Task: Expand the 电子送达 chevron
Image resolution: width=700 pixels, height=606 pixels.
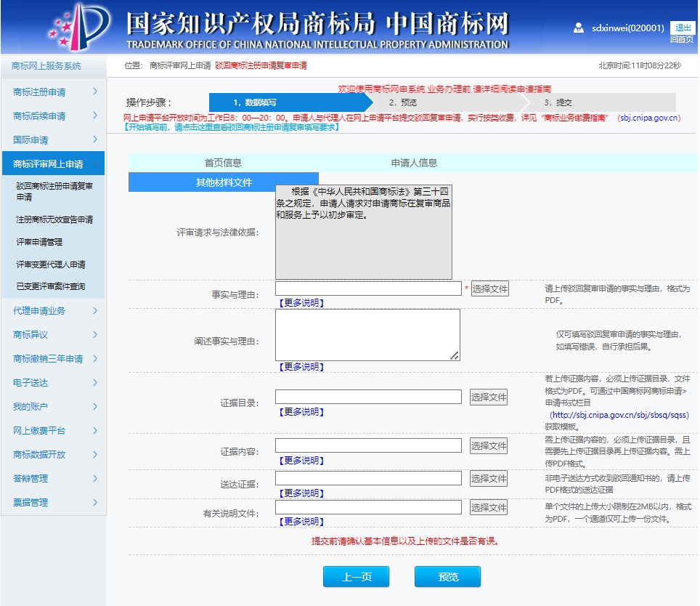Action: (x=95, y=382)
